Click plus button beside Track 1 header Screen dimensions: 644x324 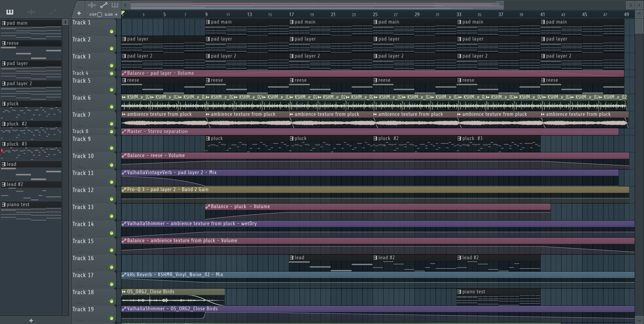pos(79,13)
